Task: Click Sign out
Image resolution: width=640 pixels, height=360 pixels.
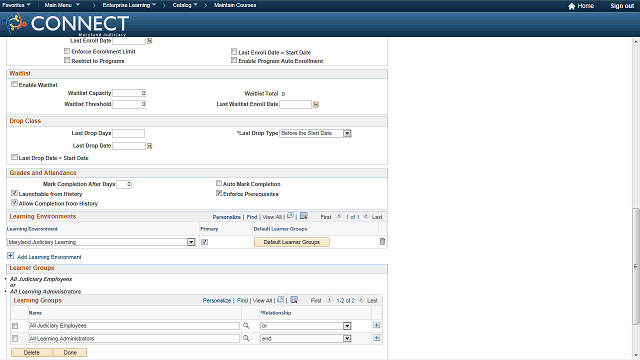Action: click(622, 6)
